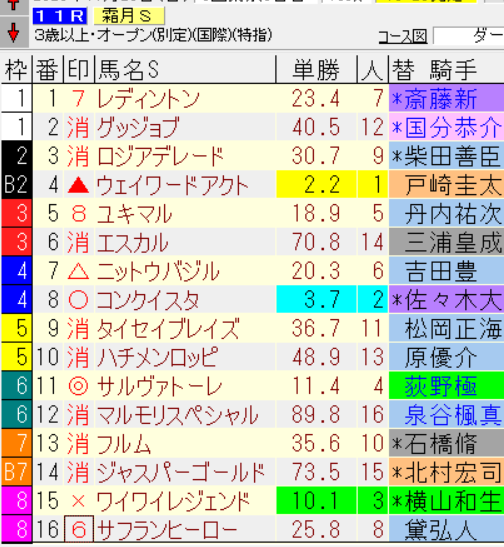Select horse フルム
The image size is (504, 547).
click(x=123, y=443)
